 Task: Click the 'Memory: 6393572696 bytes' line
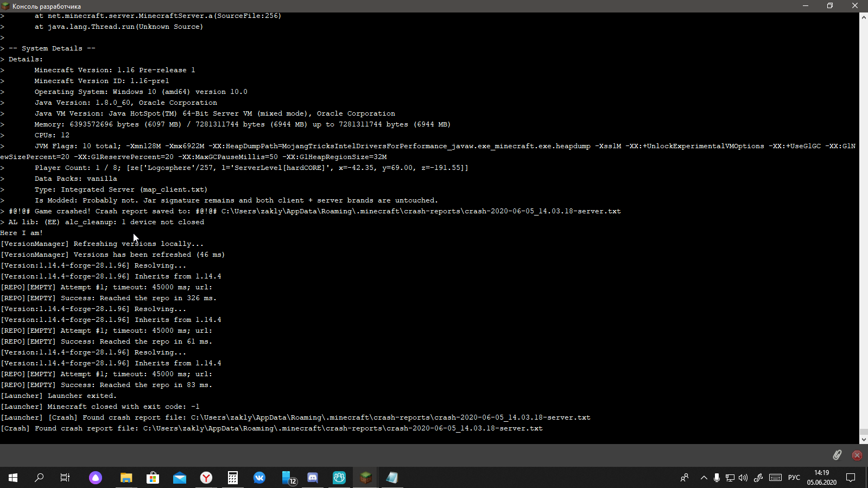click(x=243, y=124)
